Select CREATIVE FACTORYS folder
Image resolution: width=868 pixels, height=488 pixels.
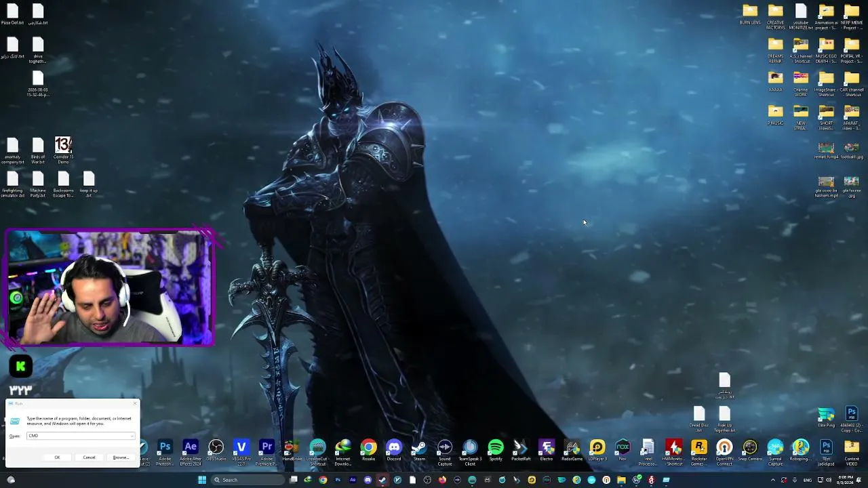point(775,17)
